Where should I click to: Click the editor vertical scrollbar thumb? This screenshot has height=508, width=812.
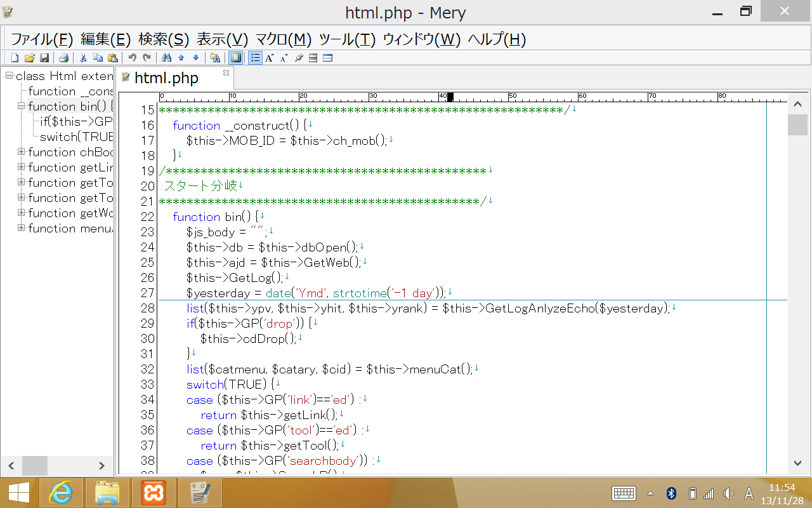pos(797,124)
